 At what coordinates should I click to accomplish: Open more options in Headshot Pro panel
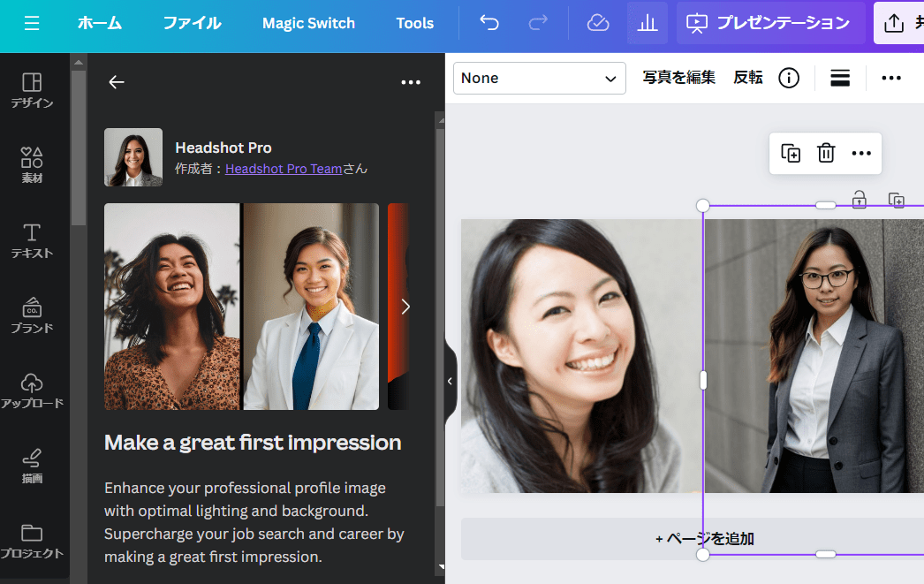411,82
